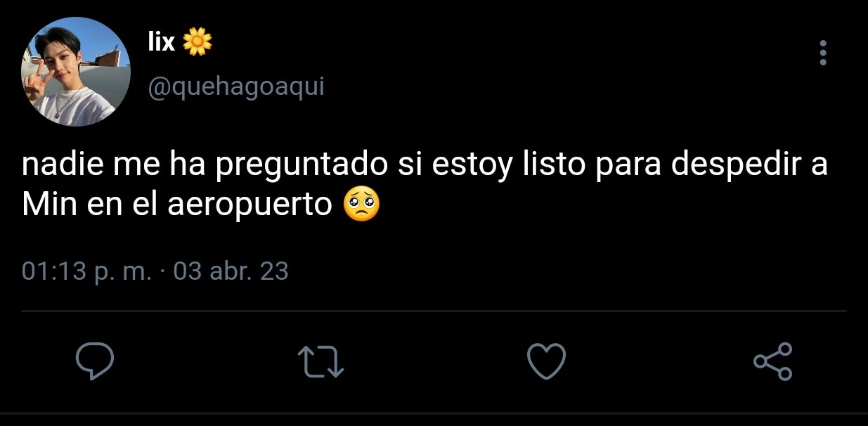Open lix's profile picture
The width and height of the screenshot is (868, 426).
76,72
